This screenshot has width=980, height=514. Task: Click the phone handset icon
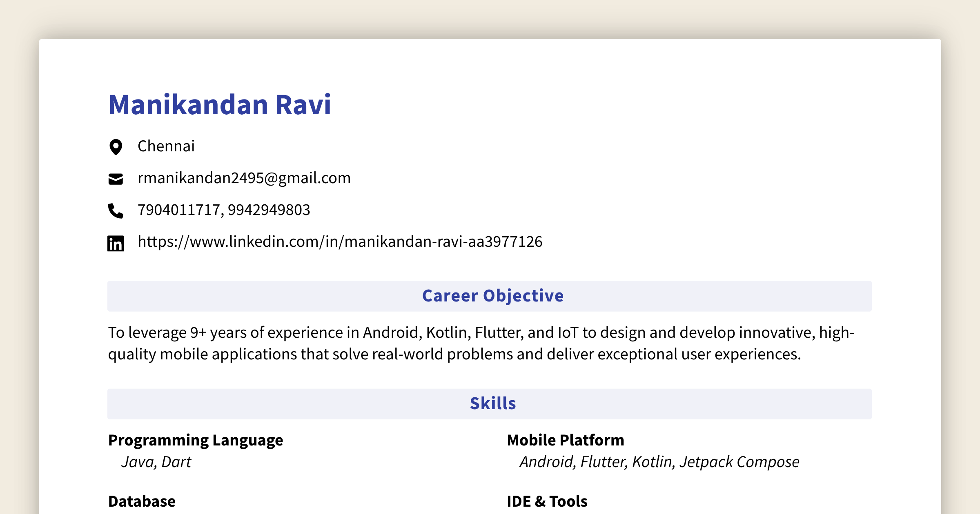coord(116,210)
